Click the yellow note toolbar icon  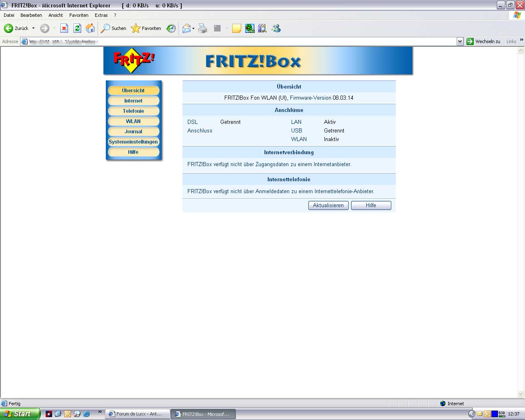coord(236,28)
